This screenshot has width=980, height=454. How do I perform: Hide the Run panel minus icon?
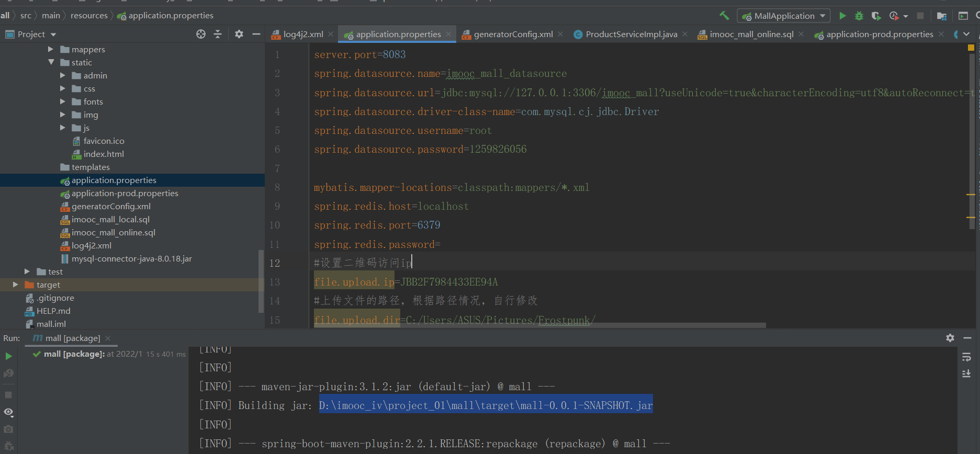(967, 338)
